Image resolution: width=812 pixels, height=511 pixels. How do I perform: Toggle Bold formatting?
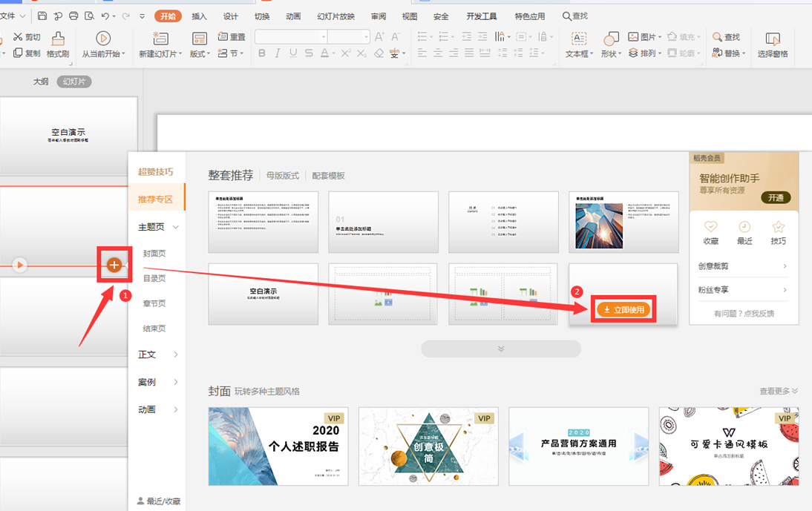(x=262, y=53)
